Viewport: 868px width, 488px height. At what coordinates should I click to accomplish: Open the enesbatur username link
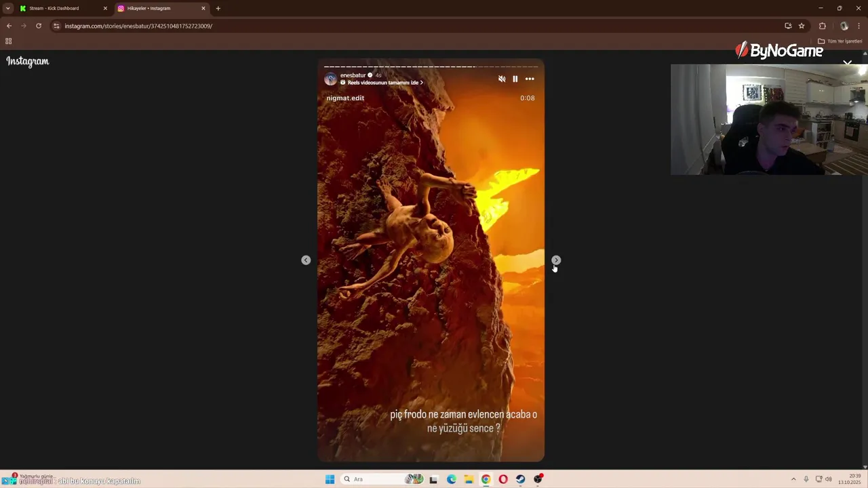pyautogui.click(x=353, y=75)
